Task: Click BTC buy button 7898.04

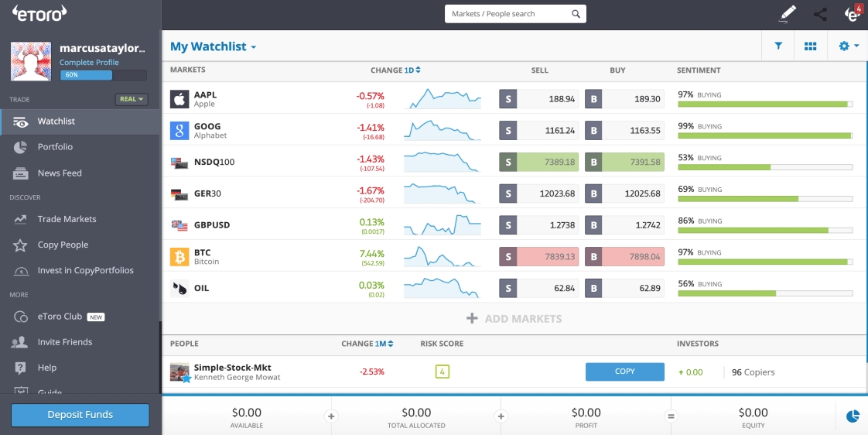Action: [624, 256]
